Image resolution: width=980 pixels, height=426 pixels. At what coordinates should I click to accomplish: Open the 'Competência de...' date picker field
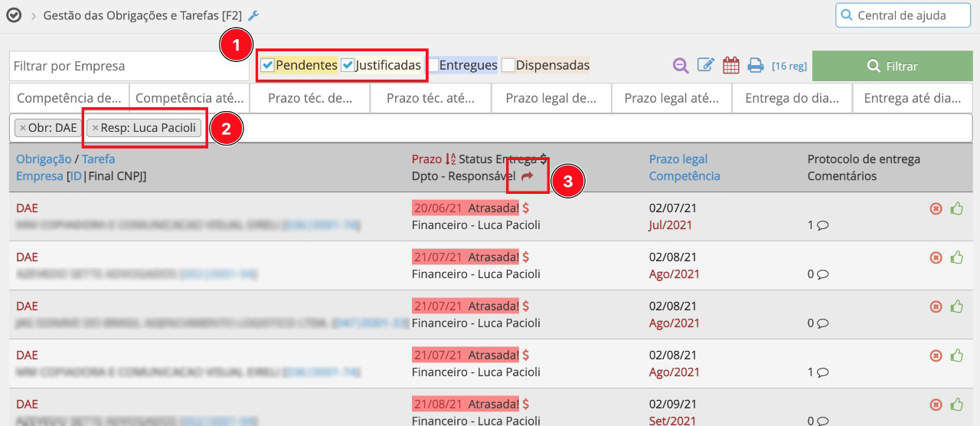(x=69, y=98)
